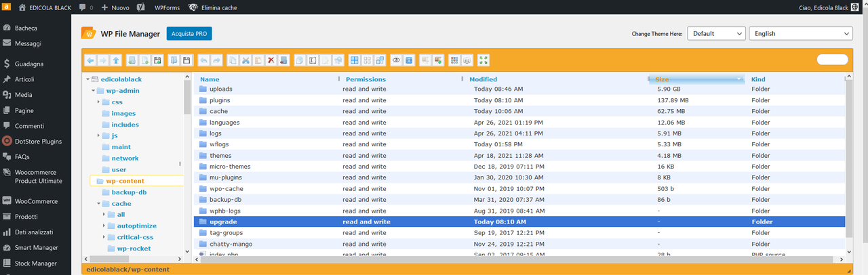Select the themes folder row
This screenshot has height=275, width=868.
click(x=519, y=155)
